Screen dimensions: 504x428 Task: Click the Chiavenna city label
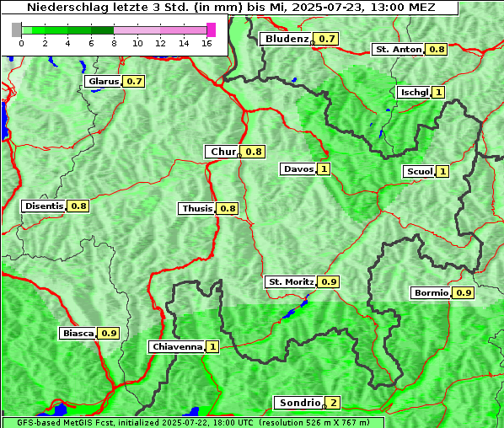point(176,347)
